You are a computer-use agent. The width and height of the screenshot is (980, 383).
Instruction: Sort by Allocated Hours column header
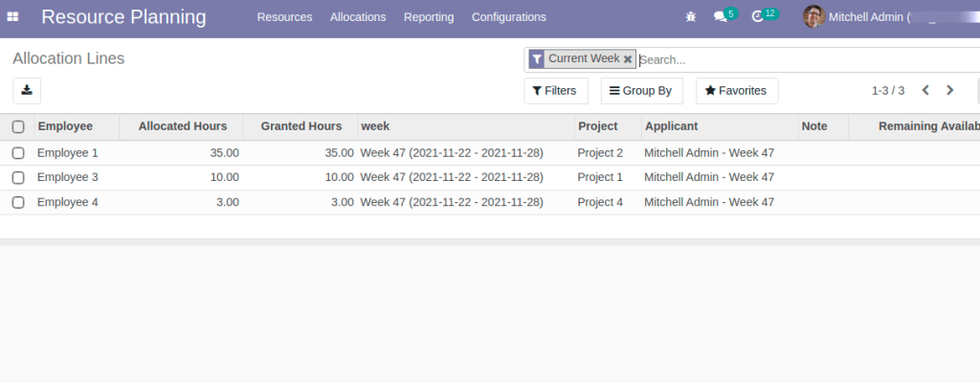(183, 126)
